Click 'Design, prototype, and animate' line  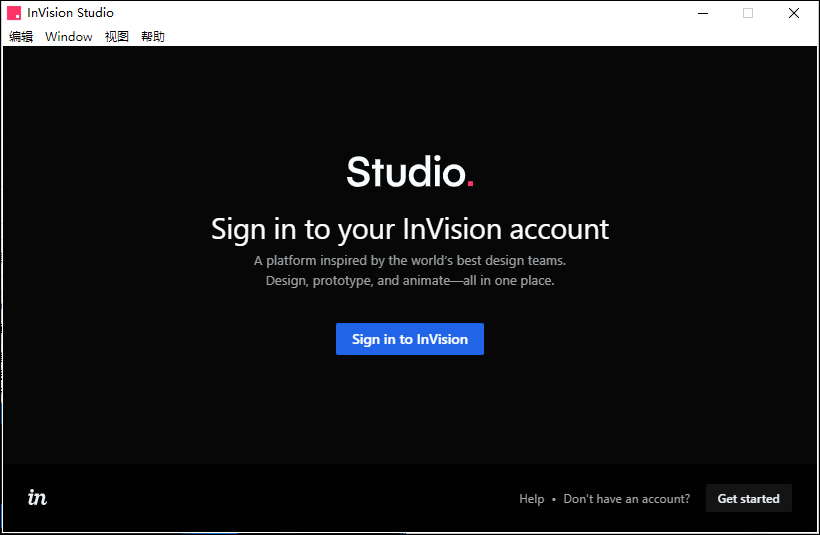[410, 281]
